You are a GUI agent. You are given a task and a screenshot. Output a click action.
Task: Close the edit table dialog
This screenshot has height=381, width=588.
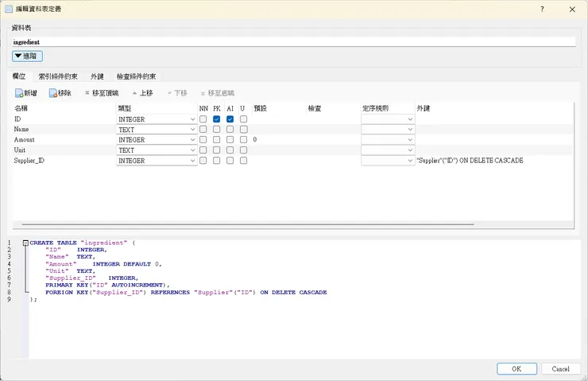[x=572, y=10]
